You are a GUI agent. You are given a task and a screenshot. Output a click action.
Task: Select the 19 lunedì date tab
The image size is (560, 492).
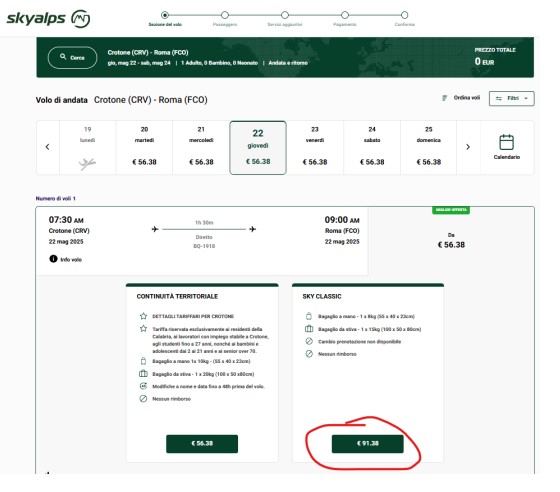coord(88,147)
